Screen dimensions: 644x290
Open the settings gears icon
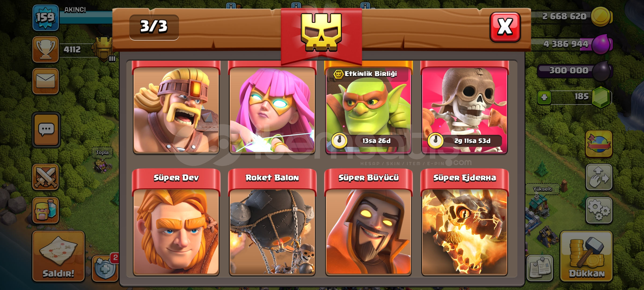(x=599, y=211)
